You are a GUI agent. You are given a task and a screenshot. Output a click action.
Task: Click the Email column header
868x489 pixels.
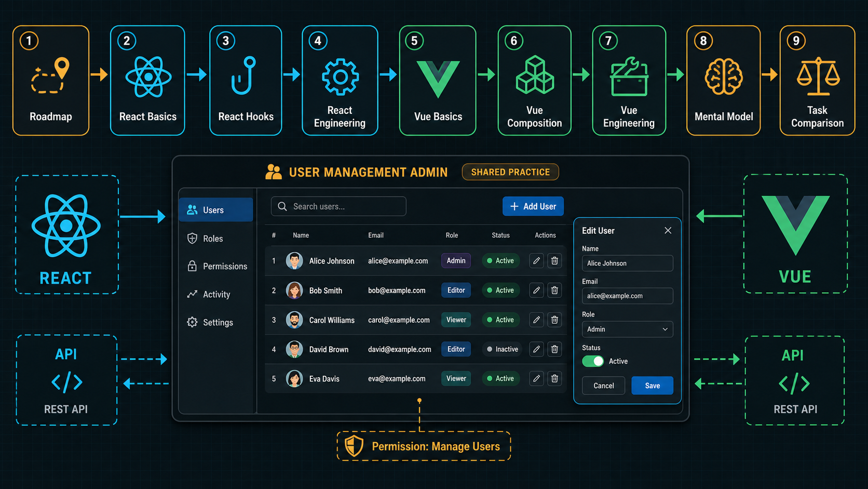tap(376, 235)
